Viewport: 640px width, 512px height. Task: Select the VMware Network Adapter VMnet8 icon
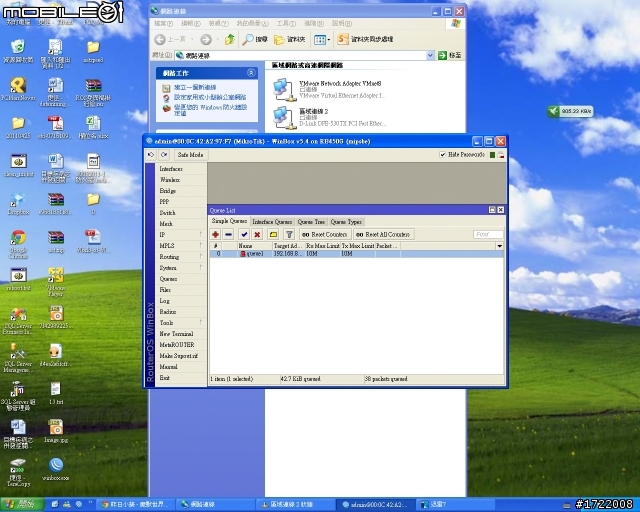(284, 89)
